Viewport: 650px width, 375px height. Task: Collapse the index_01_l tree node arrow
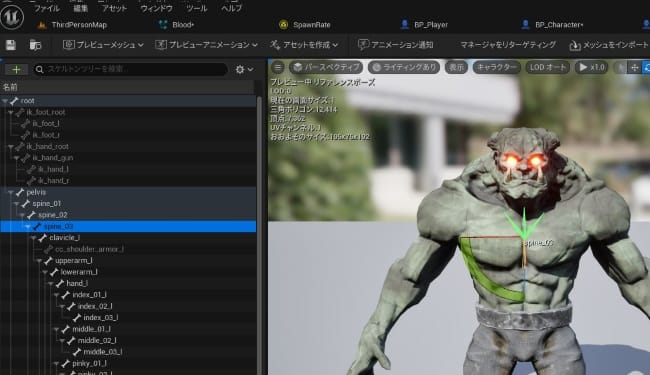pos(56,295)
